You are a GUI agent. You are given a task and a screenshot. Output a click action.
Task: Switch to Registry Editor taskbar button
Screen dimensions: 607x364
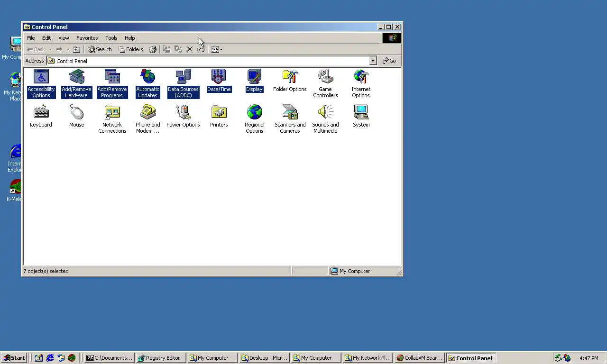[x=160, y=358]
